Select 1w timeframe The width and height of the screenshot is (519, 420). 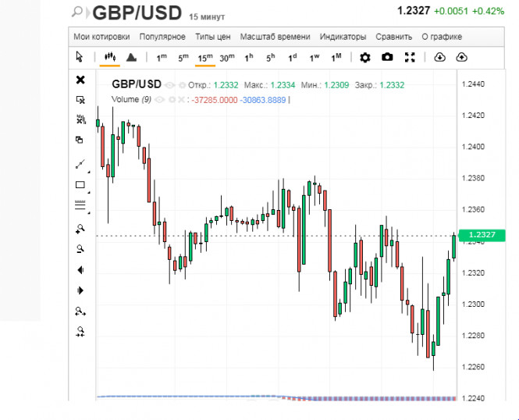click(x=315, y=58)
